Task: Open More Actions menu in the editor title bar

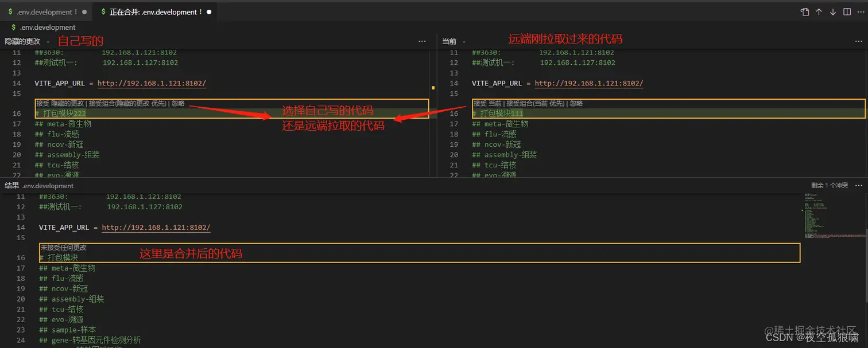Action: point(860,11)
